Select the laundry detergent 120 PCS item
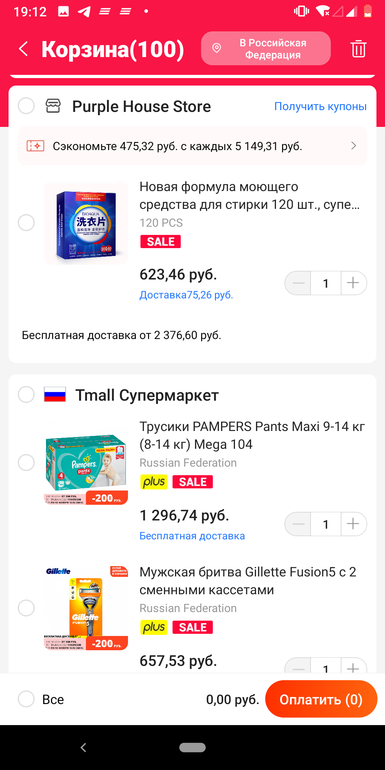The height and width of the screenshot is (770, 385). pos(26,223)
